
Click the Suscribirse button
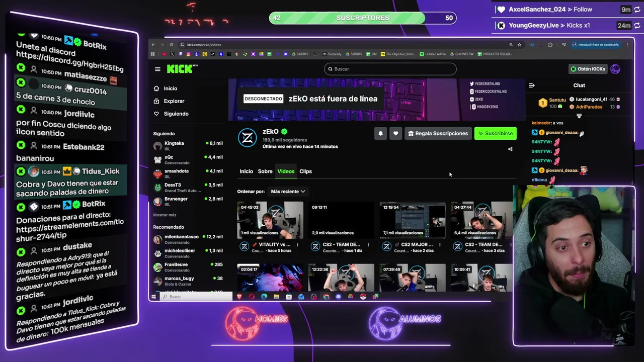pyautogui.click(x=496, y=133)
